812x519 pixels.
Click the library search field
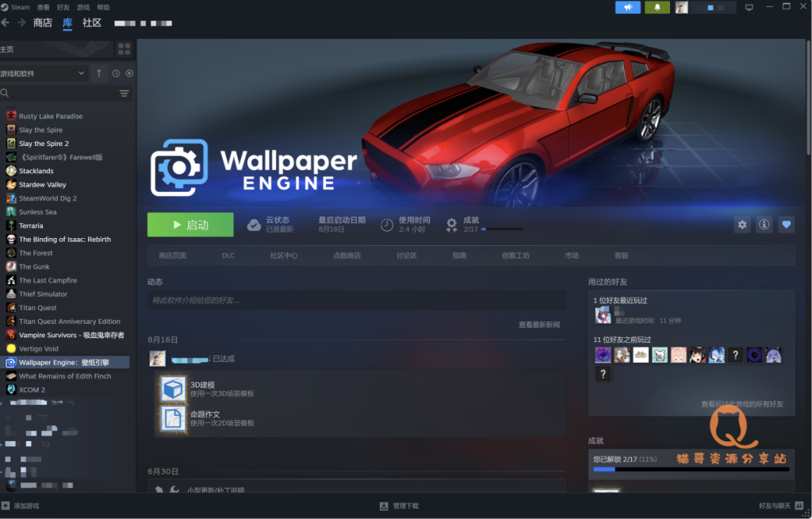point(59,94)
